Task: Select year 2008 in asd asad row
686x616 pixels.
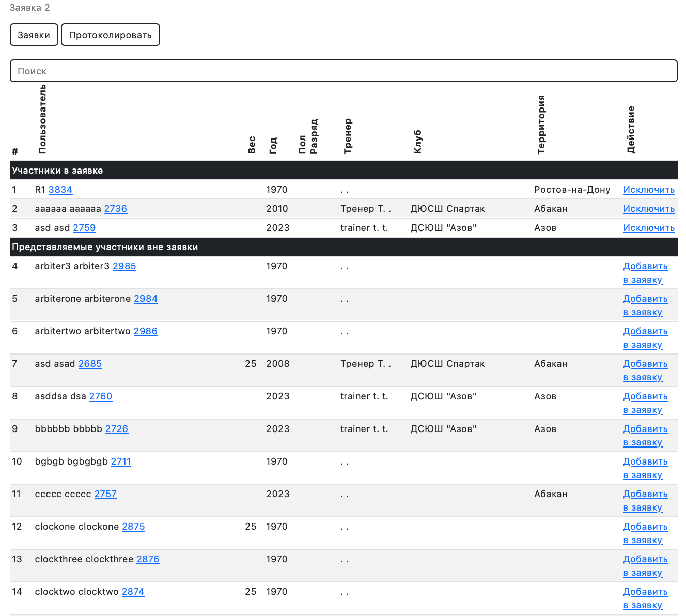Action: (278, 364)
